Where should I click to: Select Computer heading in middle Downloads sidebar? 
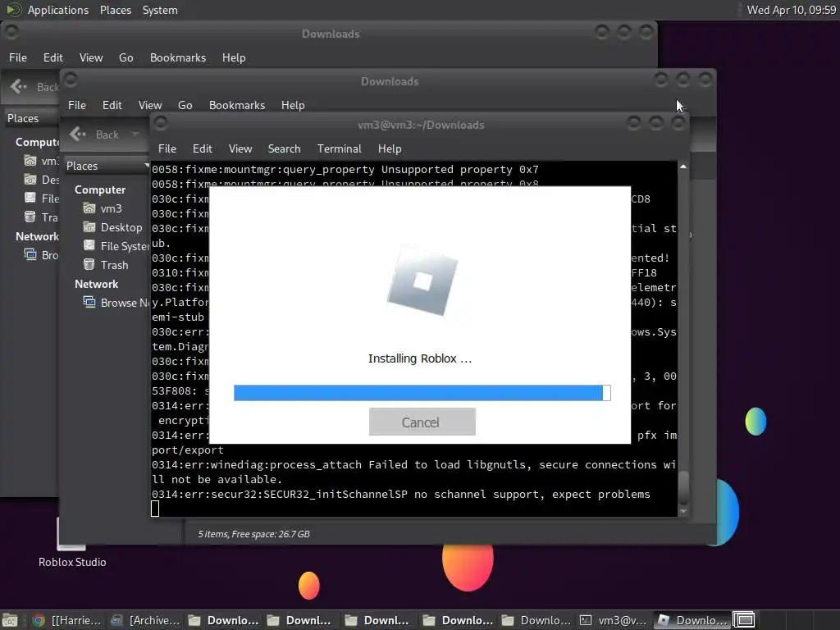100,189
